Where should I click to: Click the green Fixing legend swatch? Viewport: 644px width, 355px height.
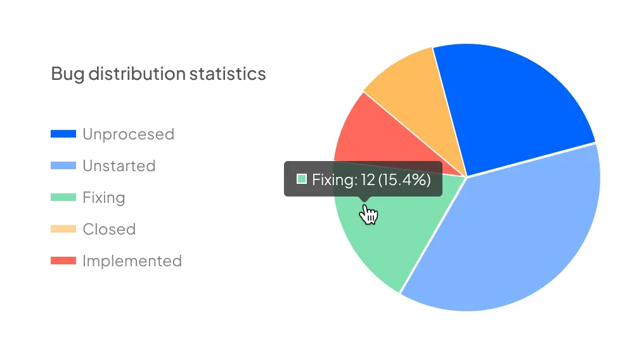click(63, 198)
